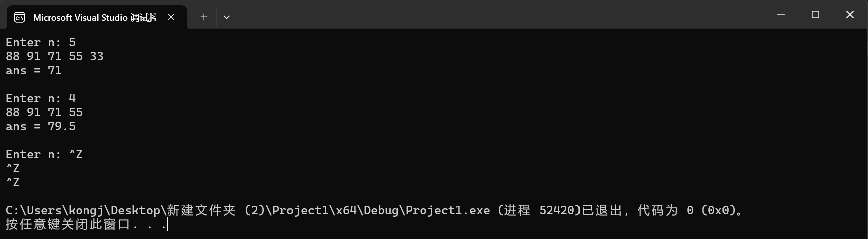Click the Project1.exe path in exit message
The width and height of the screenshot is (868, 239).
pos(248,210)
